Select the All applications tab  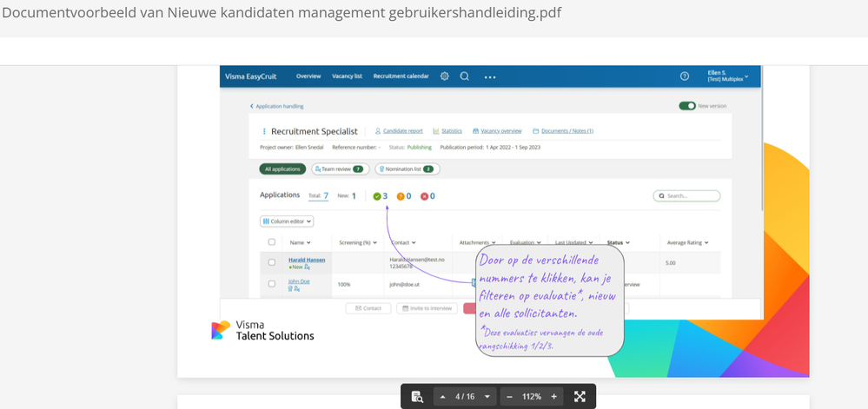coord(282,168)
